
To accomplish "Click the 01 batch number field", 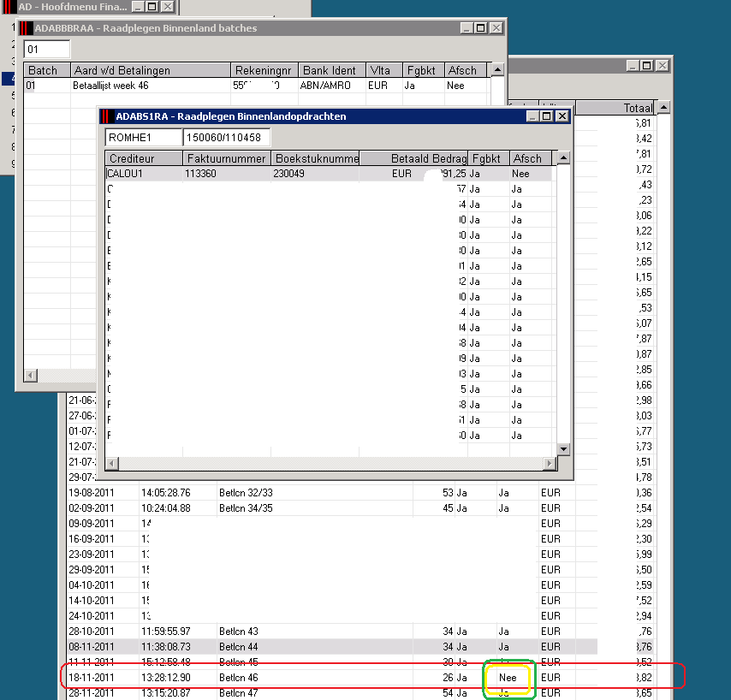I will click(46, 50).
